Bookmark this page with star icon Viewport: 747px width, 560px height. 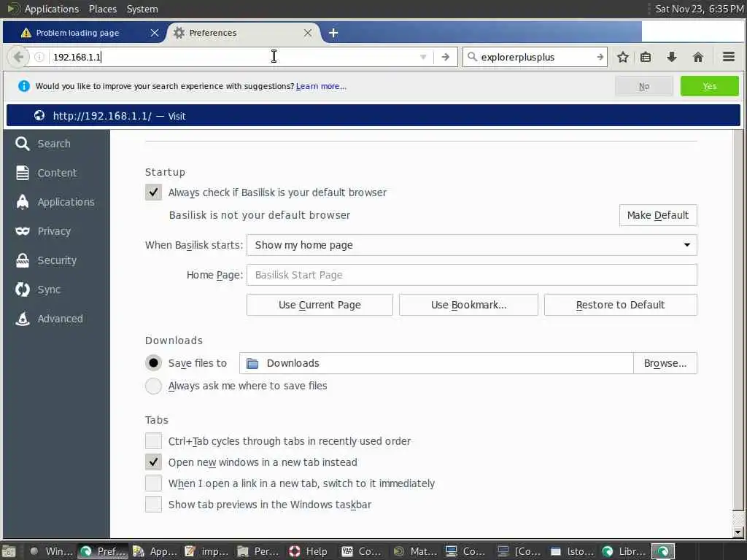(x=623, y=57)
